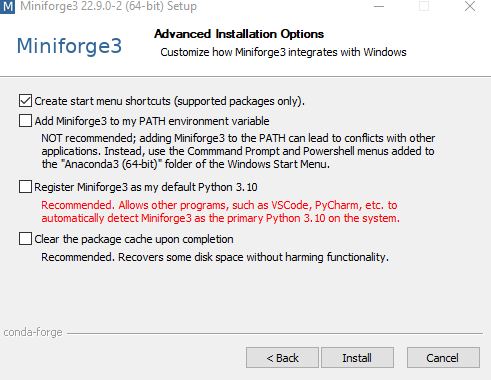
Task: Click the window title Miniforge3 22.9.0-2 Setup
Action: [108, 6]
